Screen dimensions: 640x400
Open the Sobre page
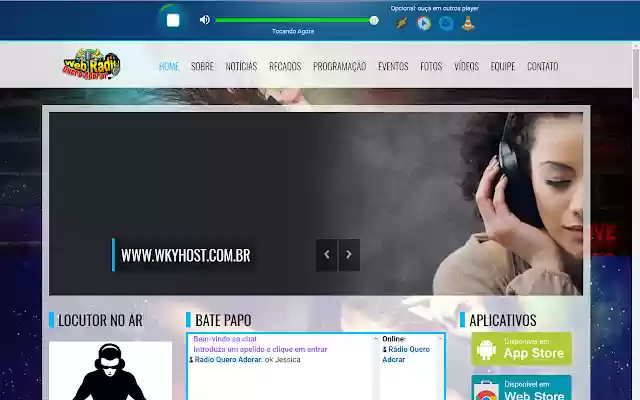point(202,66)
